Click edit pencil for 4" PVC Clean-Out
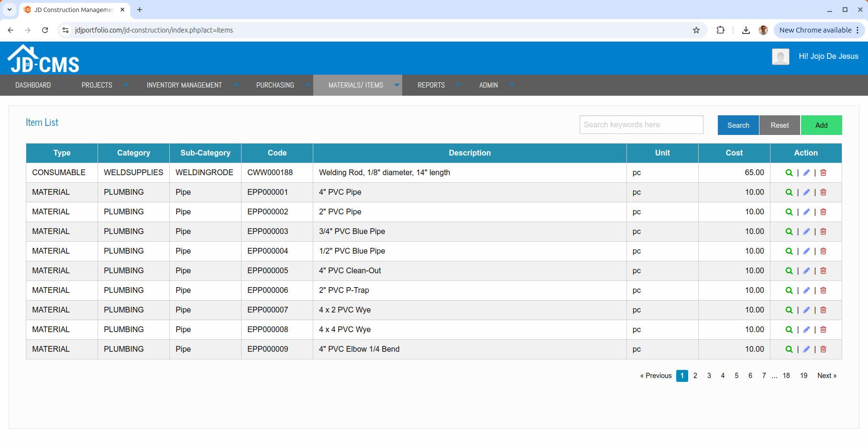 (x=806, y=271)
